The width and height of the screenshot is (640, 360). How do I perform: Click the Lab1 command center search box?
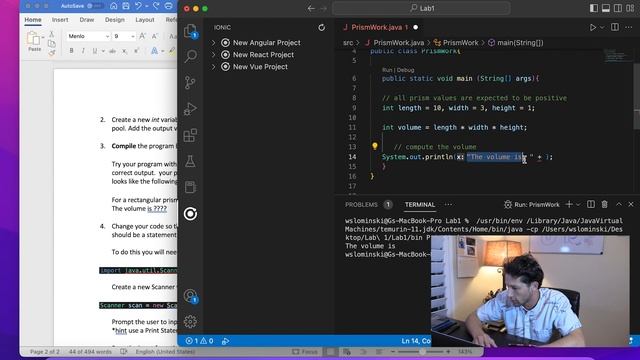point(421,8)
